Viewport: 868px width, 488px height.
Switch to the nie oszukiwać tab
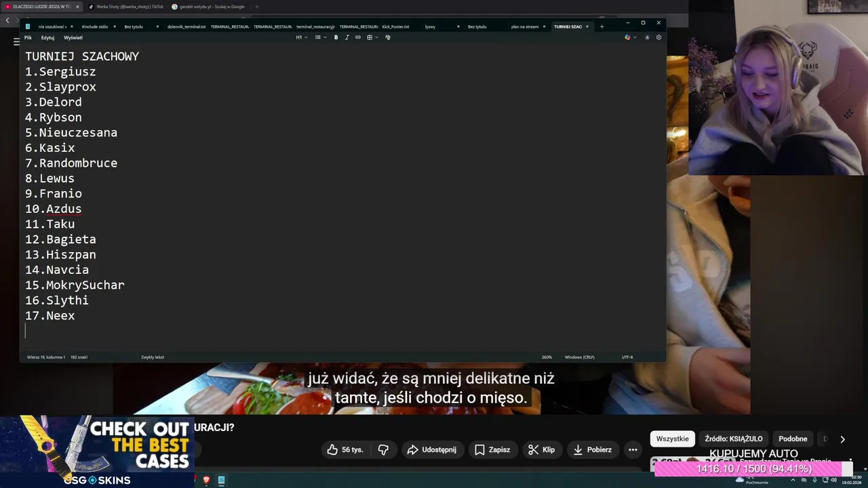[x=56, y=26]
